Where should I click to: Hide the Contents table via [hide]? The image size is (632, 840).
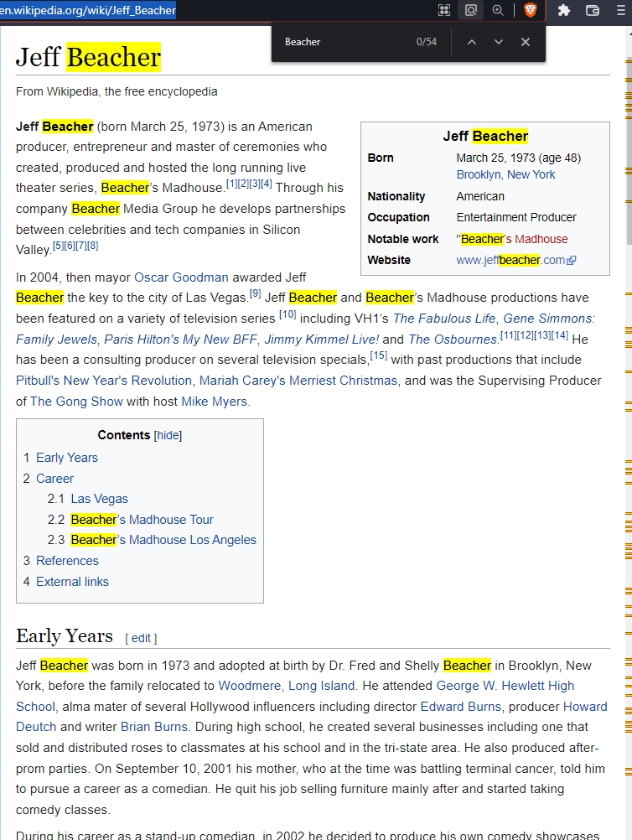coord(168,435)
